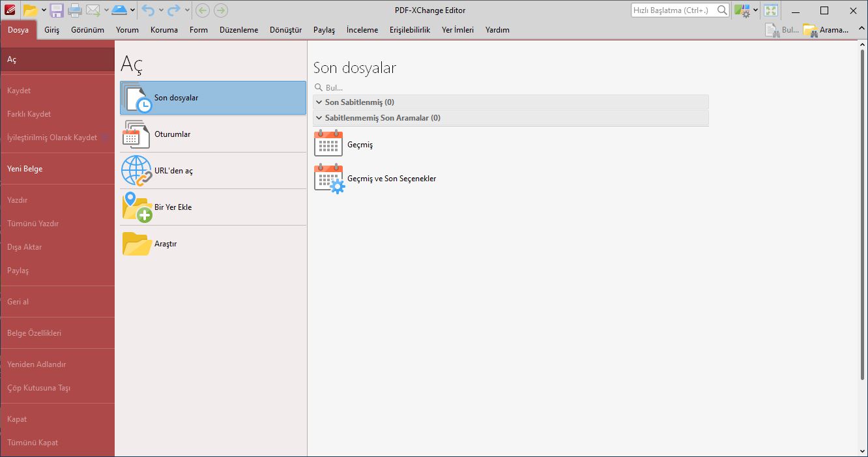Switch to the Giriş tab
868x457 pixels.
[x=51, y=30]
